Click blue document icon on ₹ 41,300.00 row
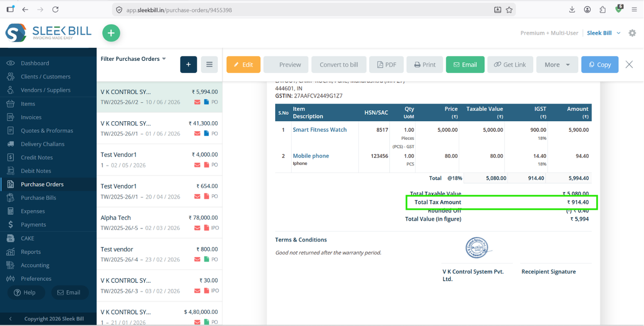 click(206, 133)
